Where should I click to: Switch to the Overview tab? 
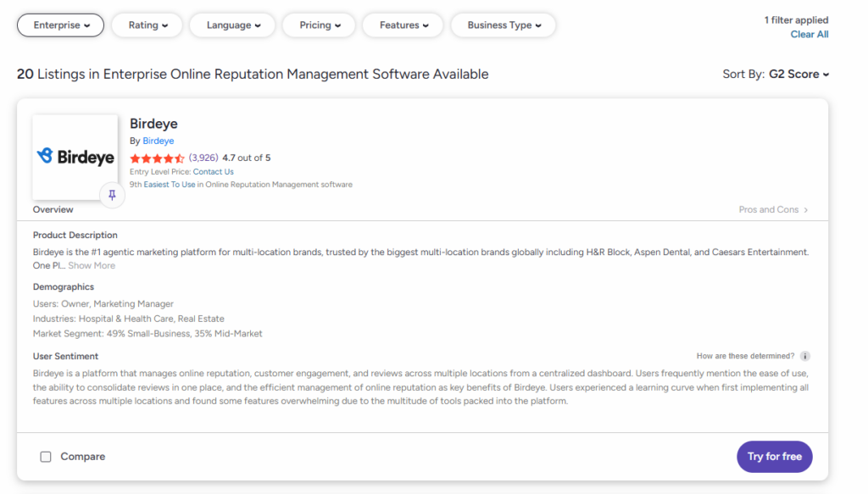coord(53,210)
